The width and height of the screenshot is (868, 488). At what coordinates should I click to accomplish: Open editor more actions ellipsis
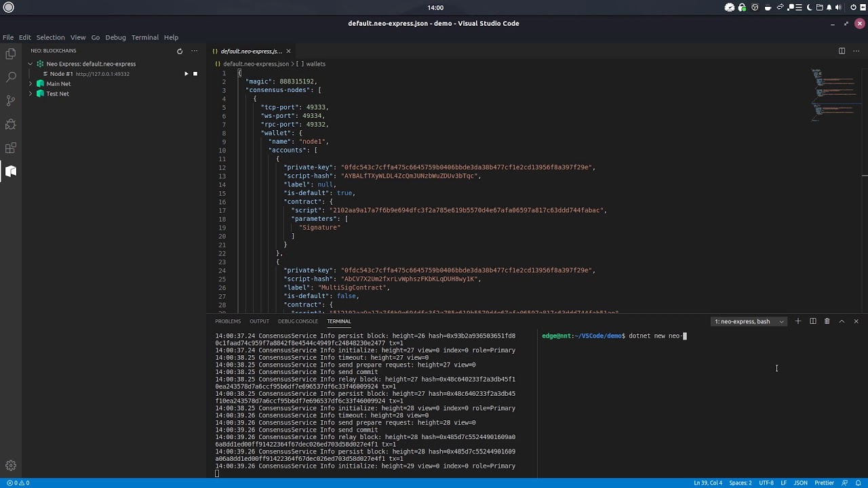coord(856,51)
